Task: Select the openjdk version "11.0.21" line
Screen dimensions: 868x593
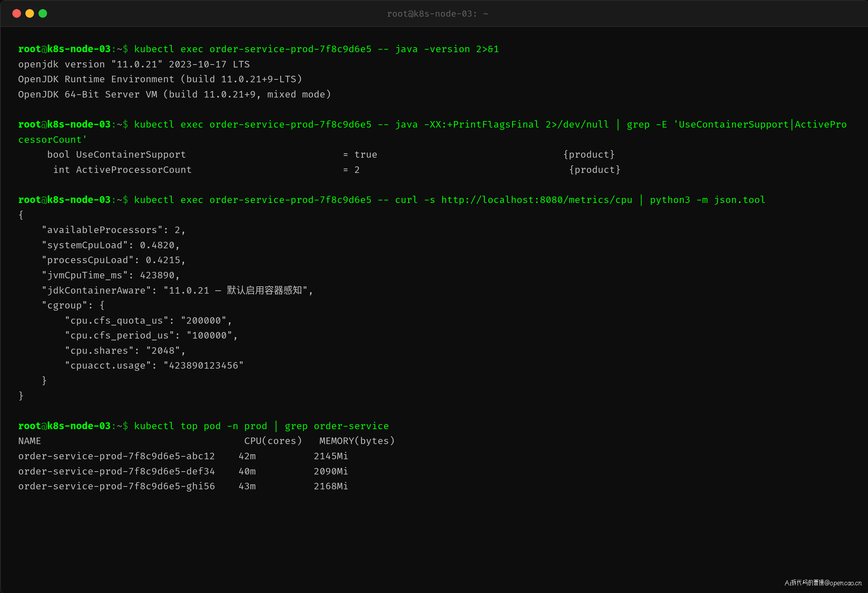Action: [x=134, y=64]
